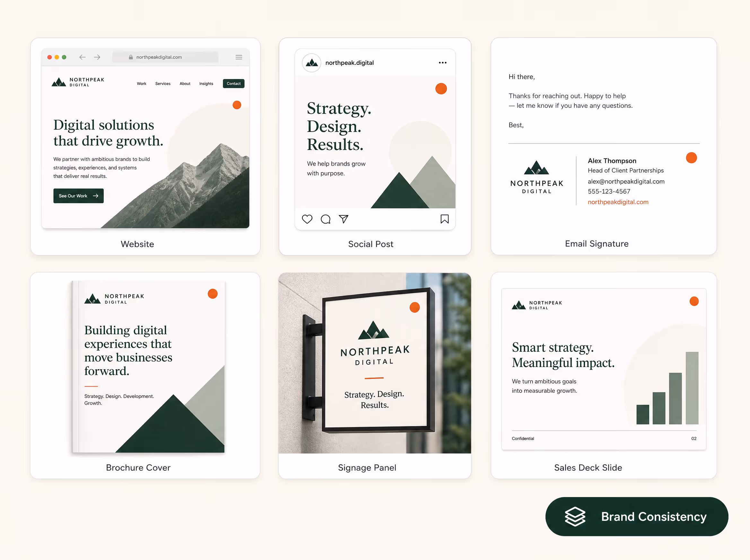Click the Brochure Cover card label
The image size is (750, 560).
138,468
